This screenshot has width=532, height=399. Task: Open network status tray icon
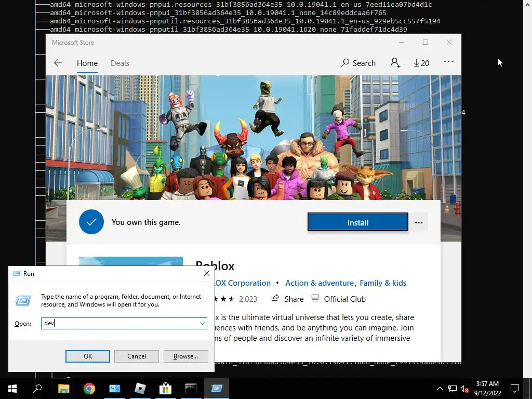(x=453, y=389)
